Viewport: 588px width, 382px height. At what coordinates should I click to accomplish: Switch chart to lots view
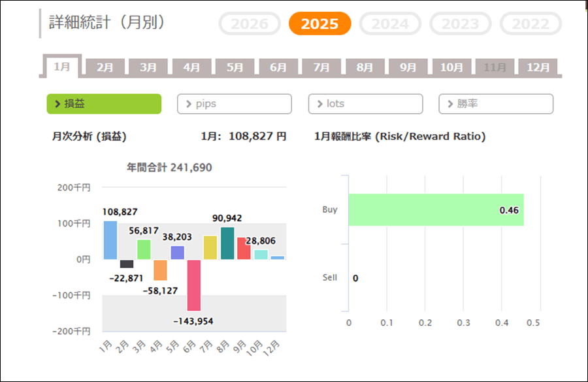click(365, 104)
